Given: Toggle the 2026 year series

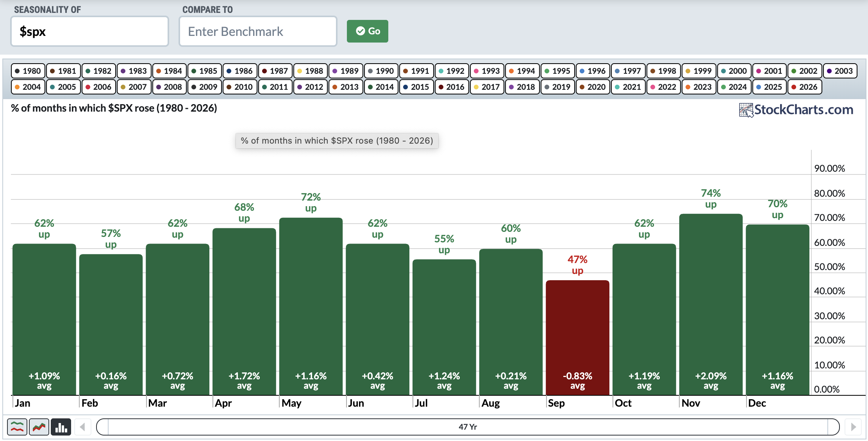Looking at the screenshot, I should 805,87.
